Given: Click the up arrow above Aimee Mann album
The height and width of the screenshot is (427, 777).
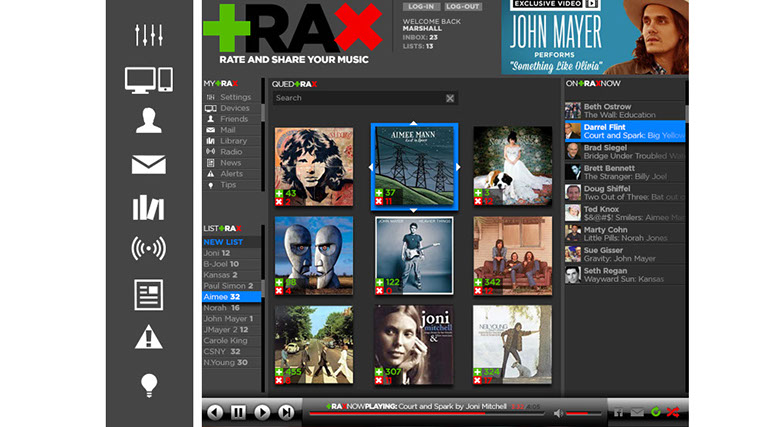Looking at the screenshot, I should pos(414,124).
